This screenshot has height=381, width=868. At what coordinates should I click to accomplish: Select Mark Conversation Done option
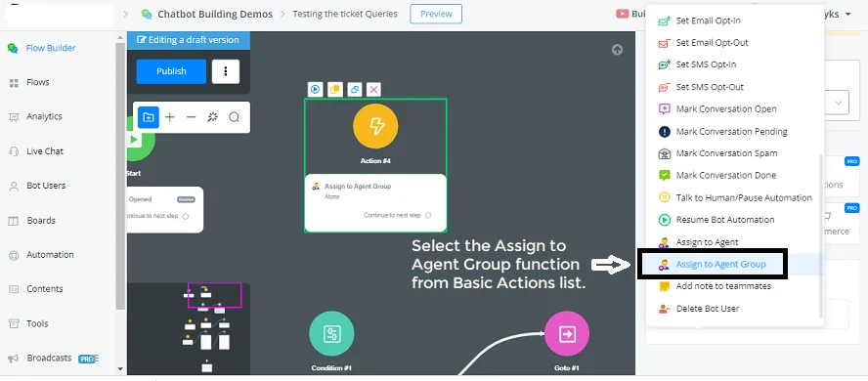click(725, 175)
